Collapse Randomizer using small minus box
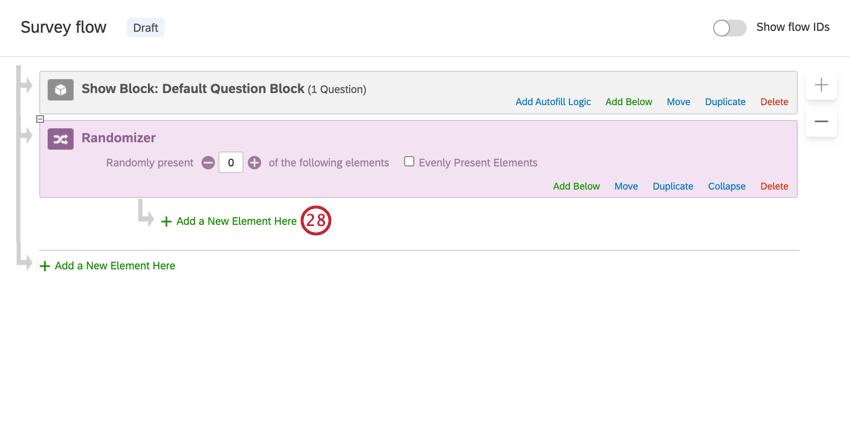Screen dimensions: 850x425 click(40, 119)
